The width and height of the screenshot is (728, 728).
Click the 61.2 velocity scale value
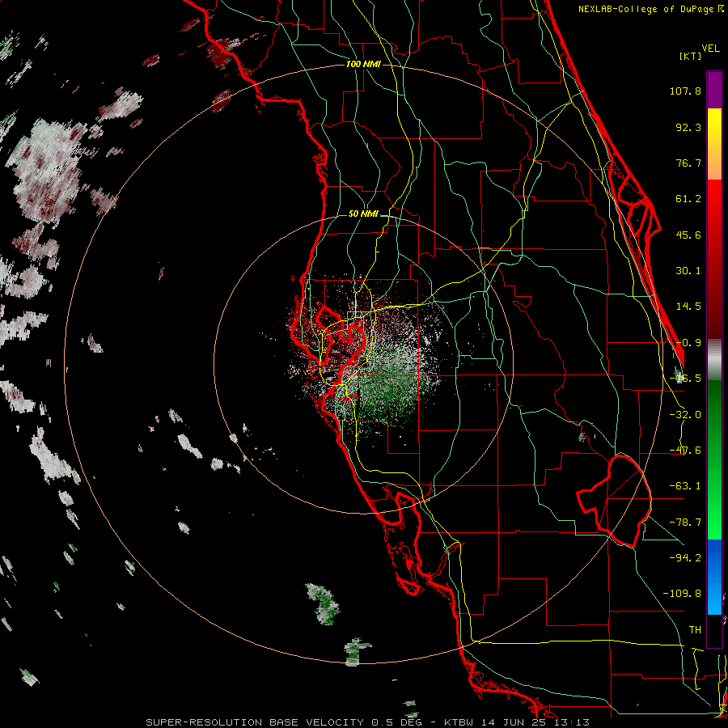click(x=688, y=199)
